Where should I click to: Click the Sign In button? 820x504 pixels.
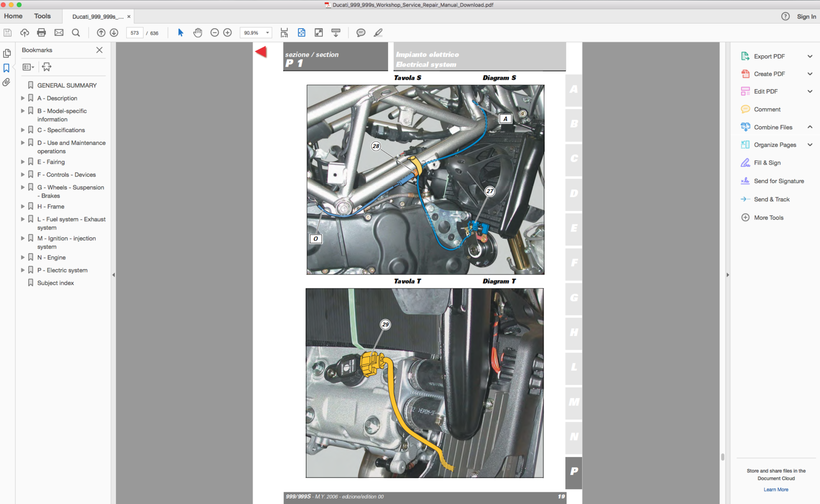(x=806, y=17)
